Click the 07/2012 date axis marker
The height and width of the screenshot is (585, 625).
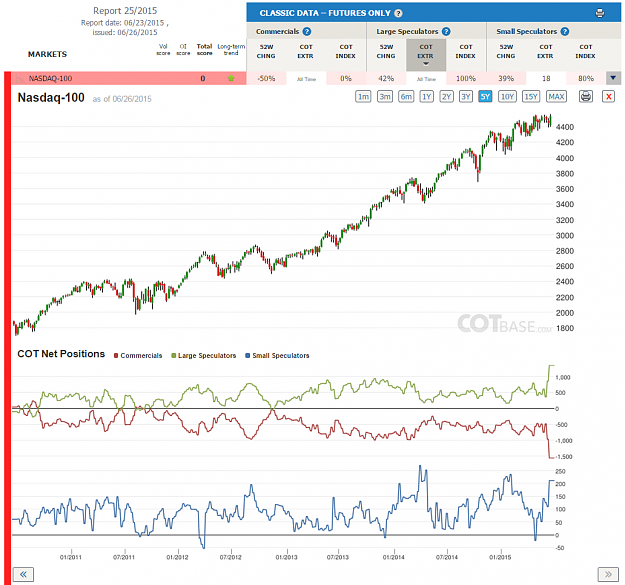pos(230,557)
